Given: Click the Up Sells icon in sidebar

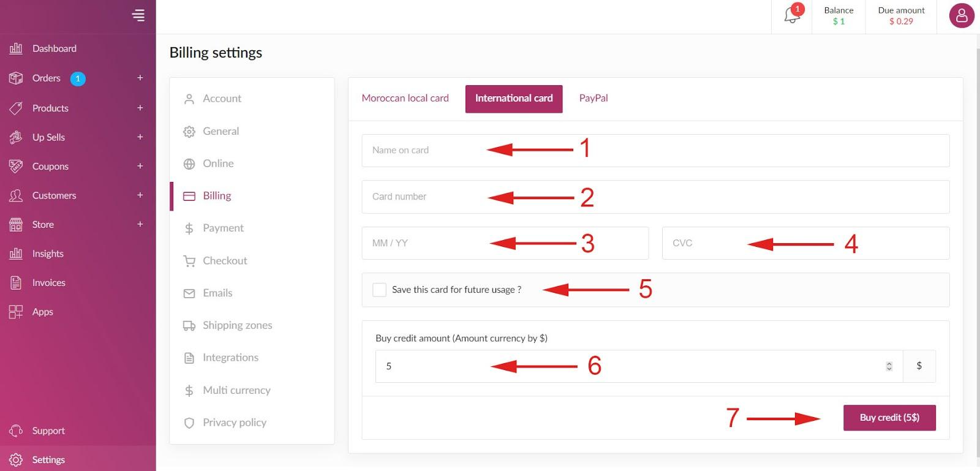Looking at the screenshot, I should tap(16, 137).
